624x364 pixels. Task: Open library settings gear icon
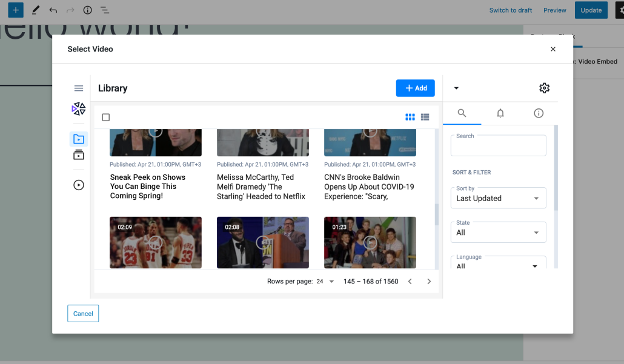click(x=545, y=88)
